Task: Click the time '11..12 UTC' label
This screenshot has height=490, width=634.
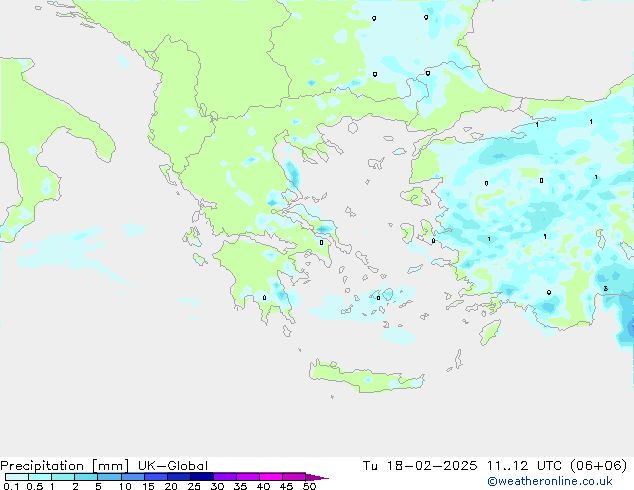Action: [524, 465]
